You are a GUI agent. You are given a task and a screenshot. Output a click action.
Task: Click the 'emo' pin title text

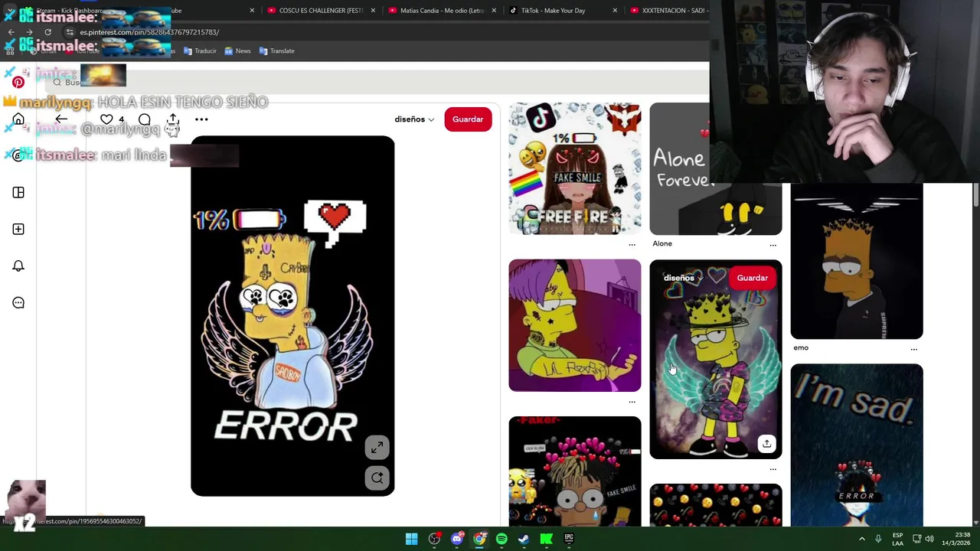pos(801,348)
